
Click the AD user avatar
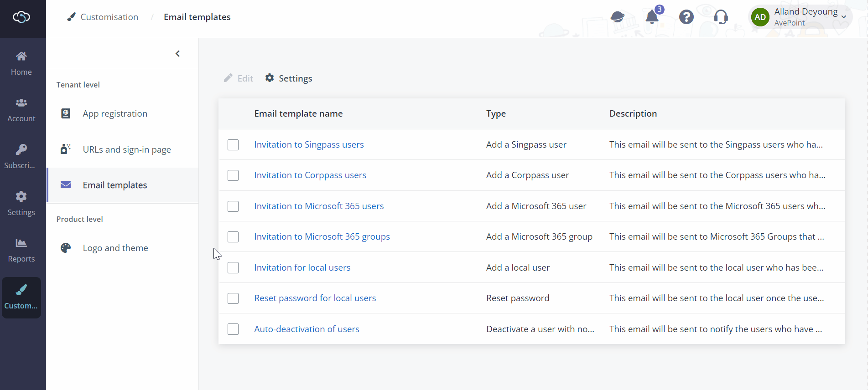point(760,17)
